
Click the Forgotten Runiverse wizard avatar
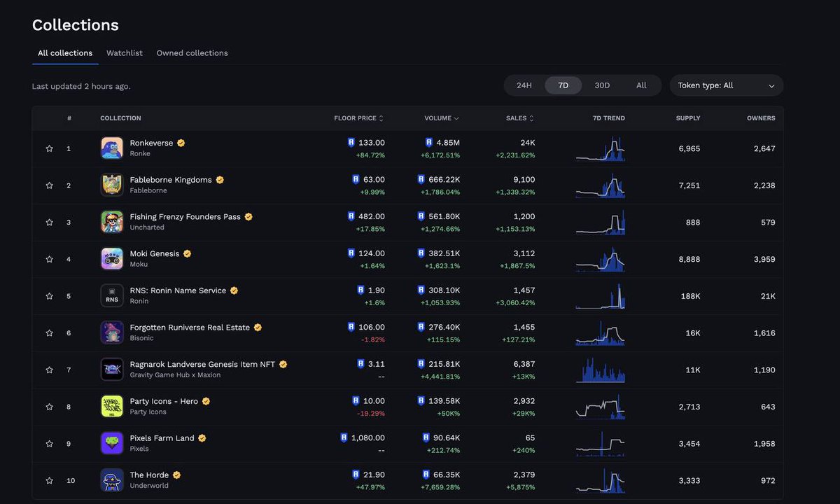(x=112, y=333)
